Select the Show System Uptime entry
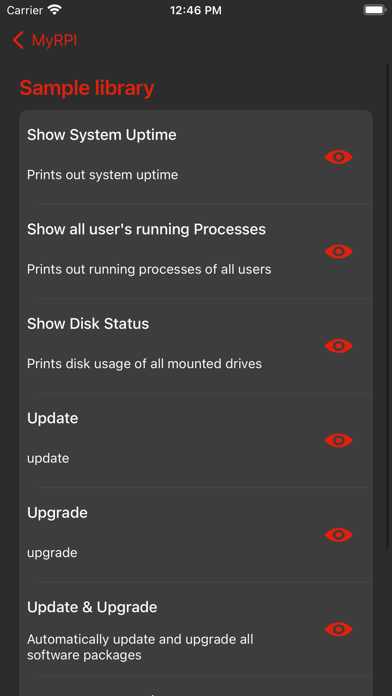Image resolution: width=392 pixels, height=696 pixels. point(196,157)
